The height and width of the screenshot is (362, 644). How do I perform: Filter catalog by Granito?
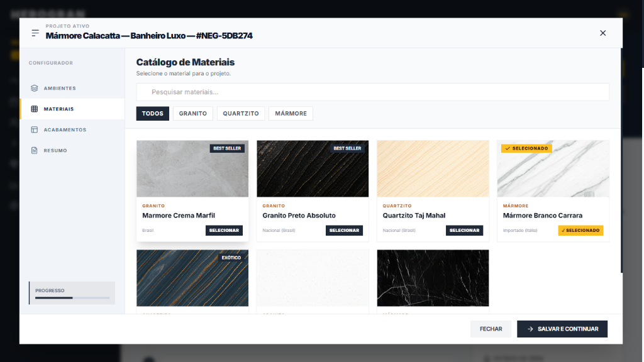pos(193,113)
